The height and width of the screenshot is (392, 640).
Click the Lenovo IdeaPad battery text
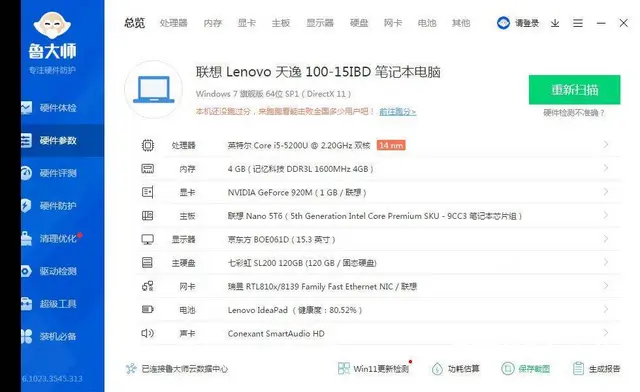point(295,310)
